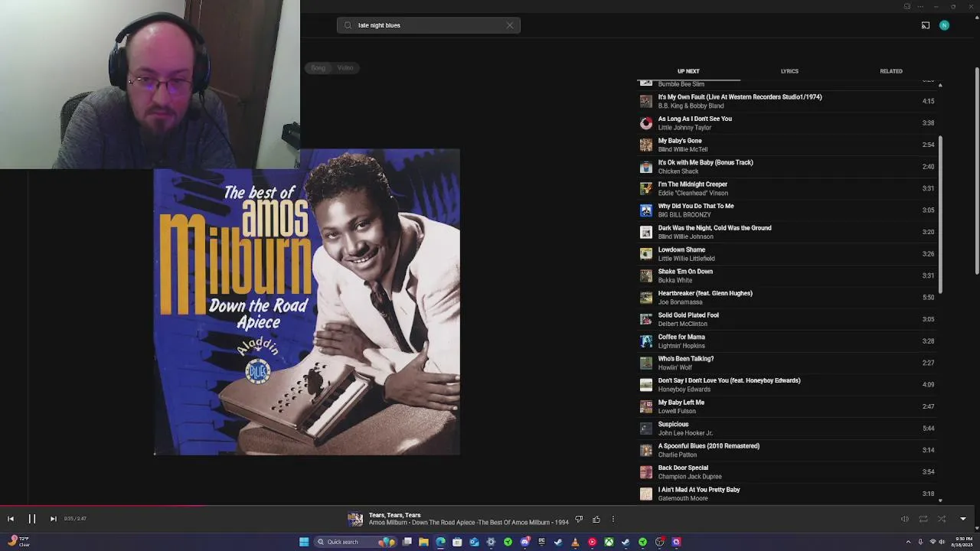Click the Coffee for Mama thumbnail

pos(646,341)
